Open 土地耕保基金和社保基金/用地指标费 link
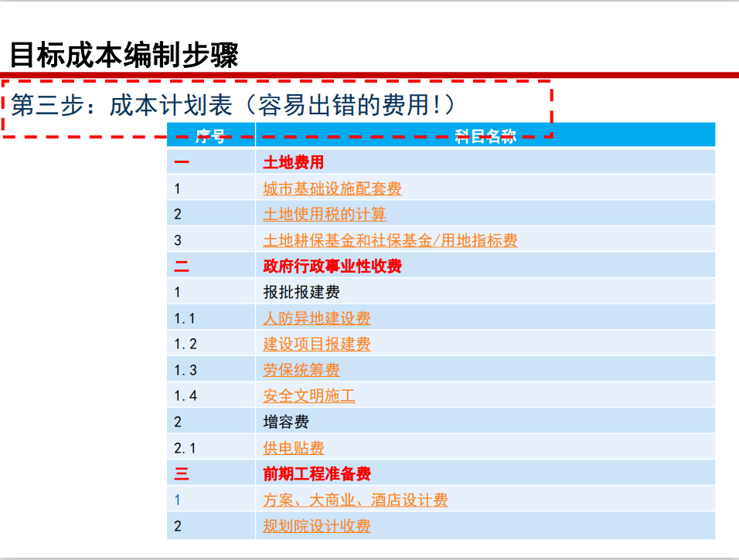The width and height of the screenshot is (739, 560). 390,240
